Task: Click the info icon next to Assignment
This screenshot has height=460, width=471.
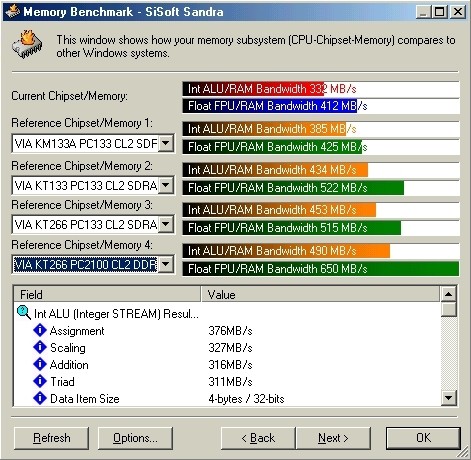Action: pos(40,330)
